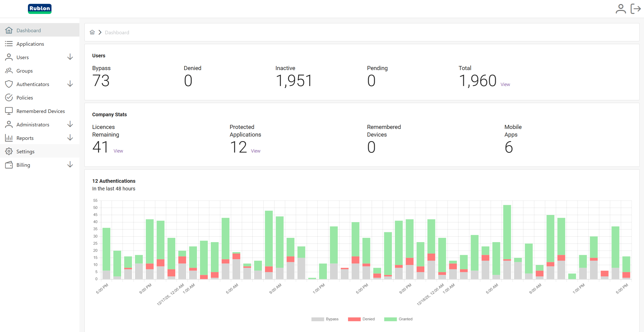Open the Reports menu label
This screenshot has height=332, width=644.
25,138
